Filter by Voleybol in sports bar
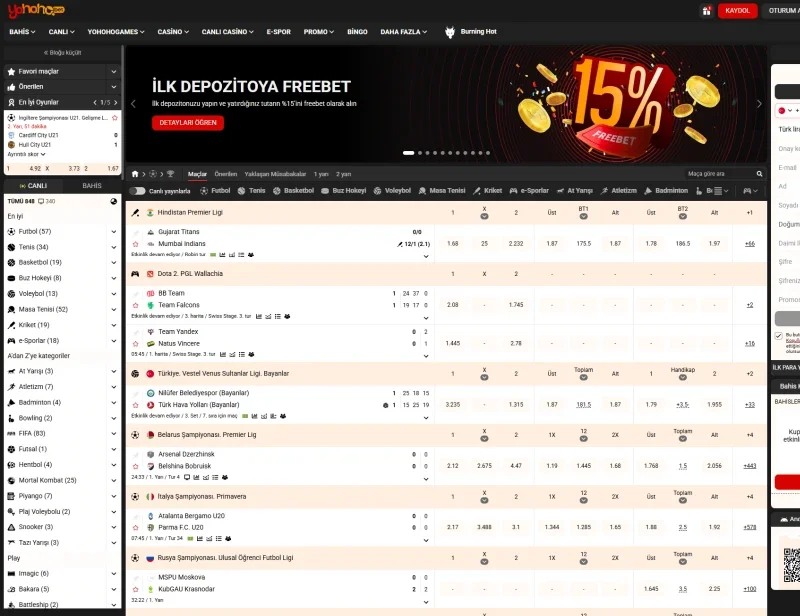The width and height of the screenshot is (800, 616). pyautogui.click(x=392, y=191)
